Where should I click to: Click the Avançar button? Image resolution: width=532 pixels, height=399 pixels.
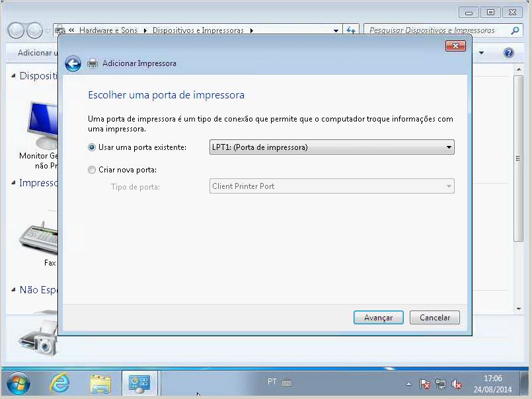pos(378,318)
